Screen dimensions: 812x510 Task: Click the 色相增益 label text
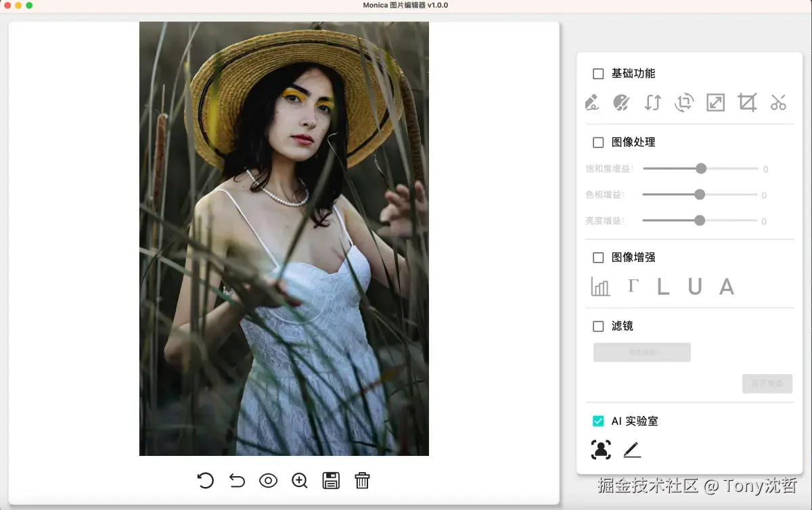(605, 195)
